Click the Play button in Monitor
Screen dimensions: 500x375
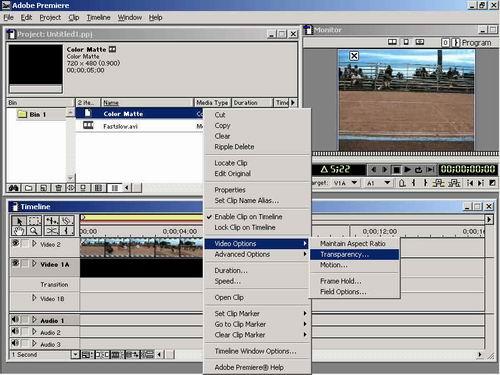tap(407, 170)
